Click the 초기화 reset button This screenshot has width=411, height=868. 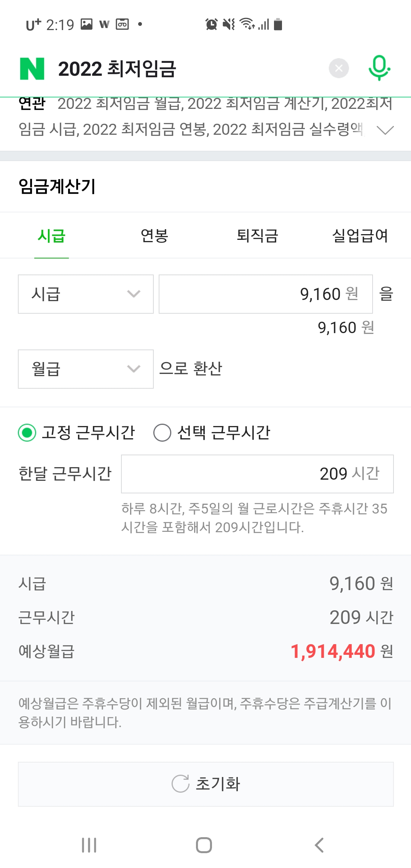[206, 784]
